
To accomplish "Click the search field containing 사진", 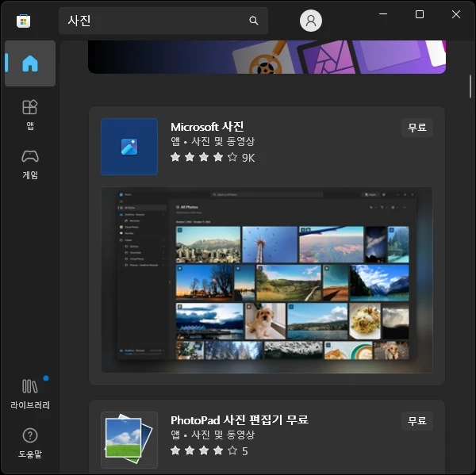I will 163,21.
